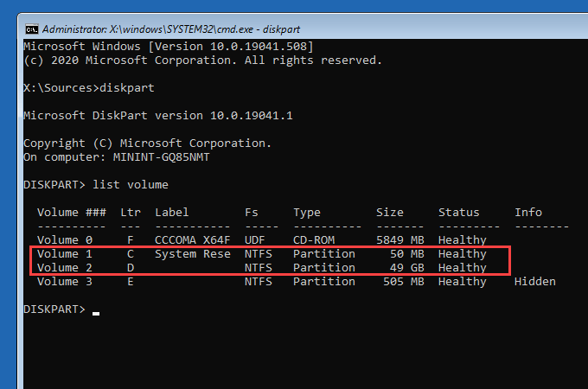Click the UDF file system entry

[x=255, y=240]
